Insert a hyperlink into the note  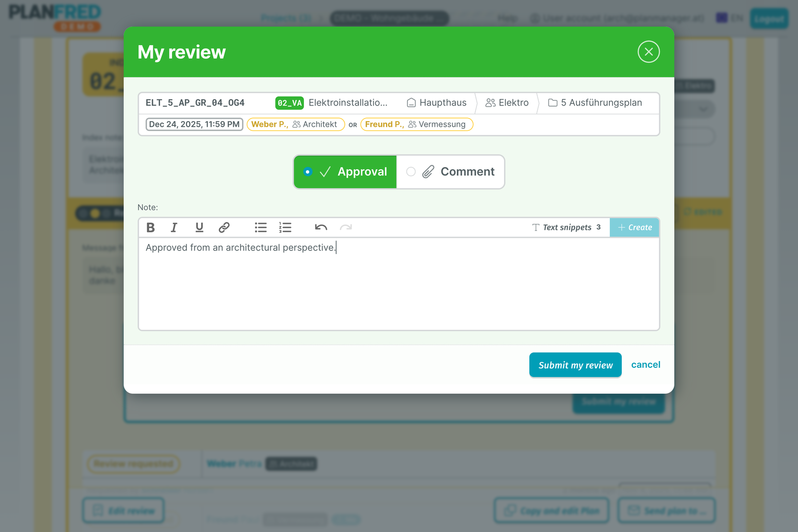click(x=224, y=227)
